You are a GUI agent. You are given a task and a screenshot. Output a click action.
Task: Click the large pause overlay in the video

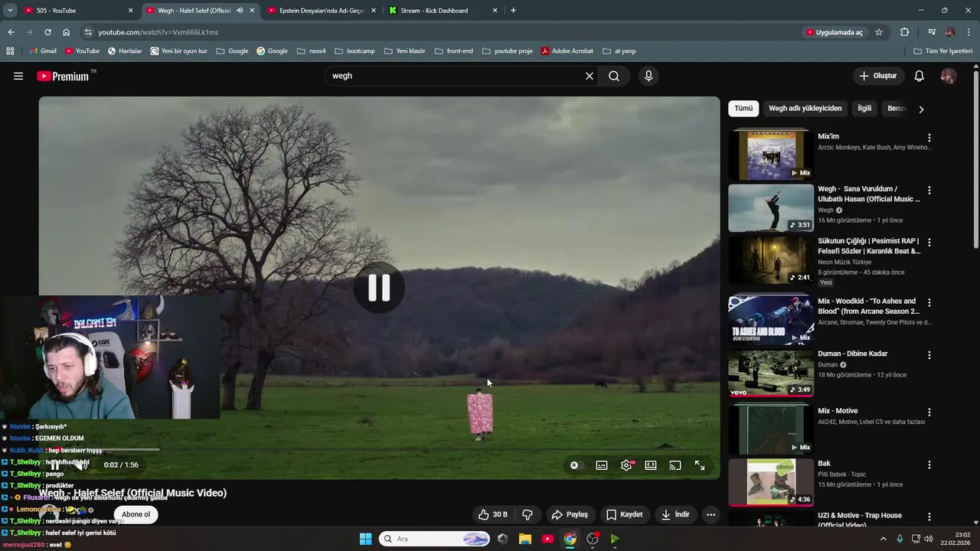click(379, 288)
